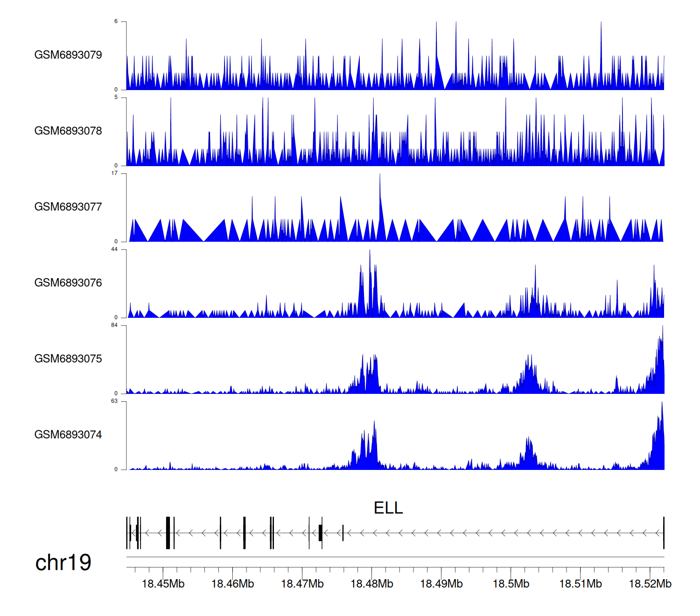Select the GSM6893078 track label
The width and height of the screenshot is (700, 616).
click(x=68, y=131)
